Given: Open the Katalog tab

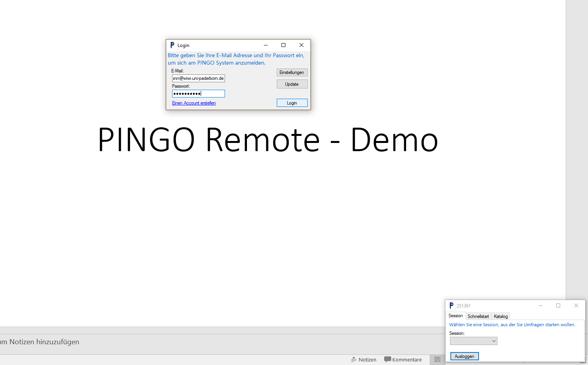Looking at the screenshot, I should click(x=501, y=316).
